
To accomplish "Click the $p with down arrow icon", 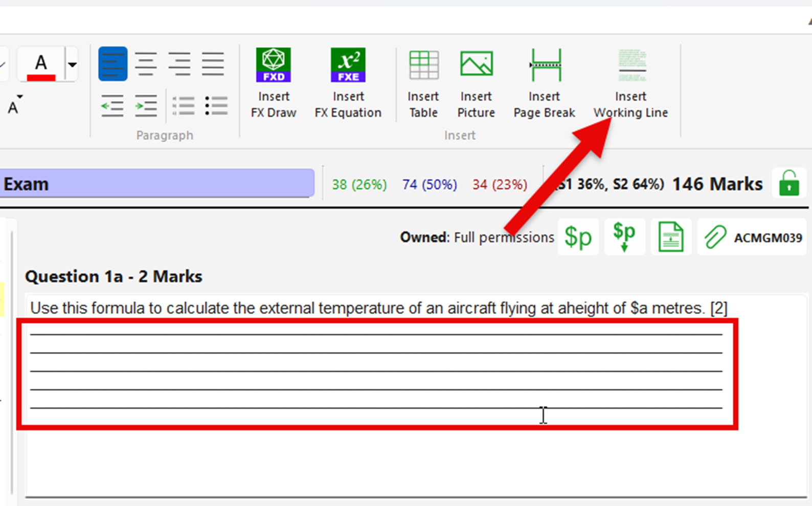I will pyautogui.click(x=624, y=237).
